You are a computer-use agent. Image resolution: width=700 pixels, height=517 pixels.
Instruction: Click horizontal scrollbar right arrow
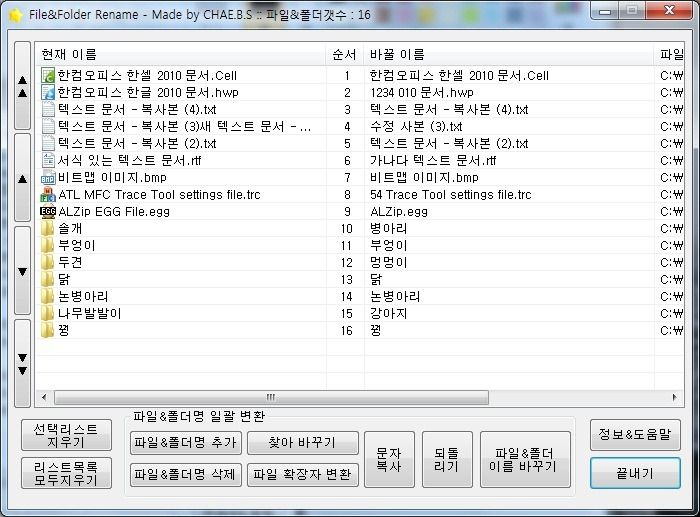pos(675,397)
